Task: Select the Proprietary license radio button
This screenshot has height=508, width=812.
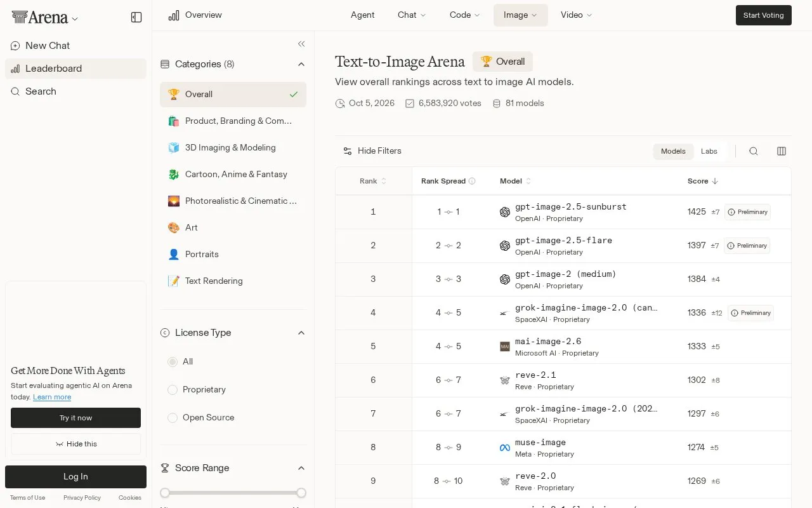Action: point(173,390)
